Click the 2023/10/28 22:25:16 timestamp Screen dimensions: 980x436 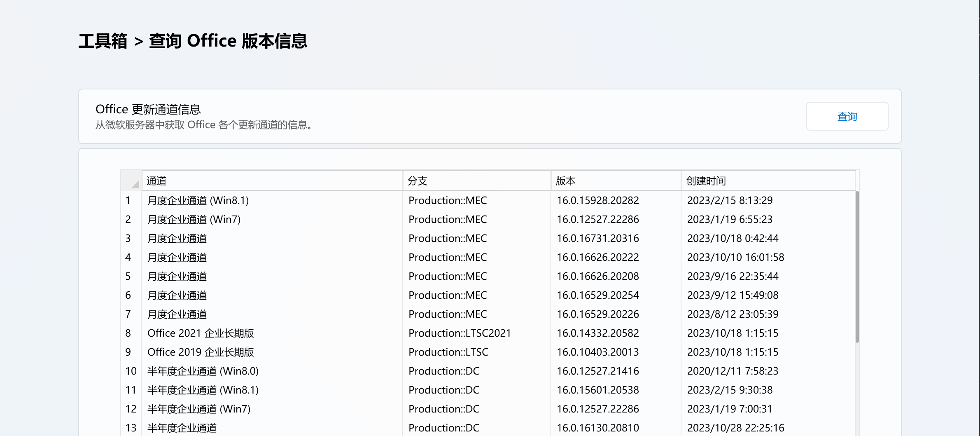click(735, 428)
